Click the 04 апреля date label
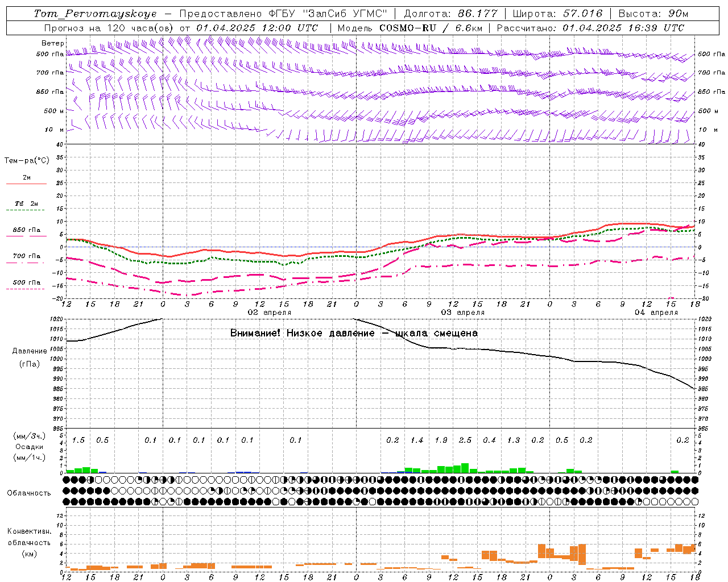The height and width of the screenshot is (582, 728). click(656, 313)
